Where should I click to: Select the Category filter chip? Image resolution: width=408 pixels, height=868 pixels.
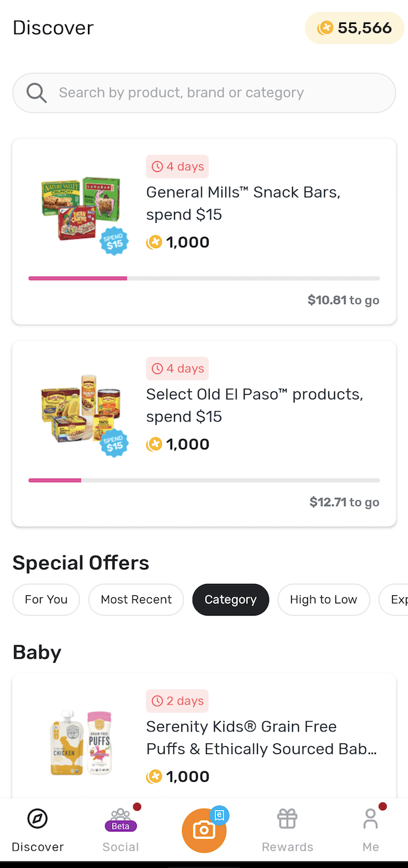tap(230, 599)
